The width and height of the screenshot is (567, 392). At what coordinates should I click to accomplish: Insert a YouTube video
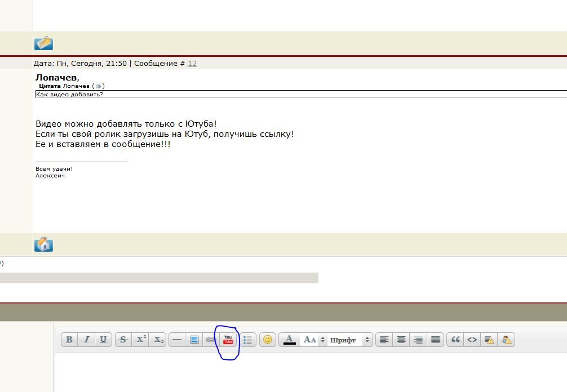click(x=228, y=340)
